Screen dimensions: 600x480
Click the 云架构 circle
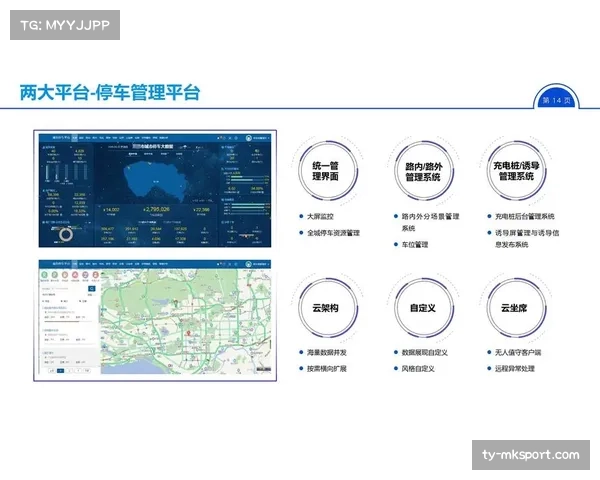(x=328, y=308)
